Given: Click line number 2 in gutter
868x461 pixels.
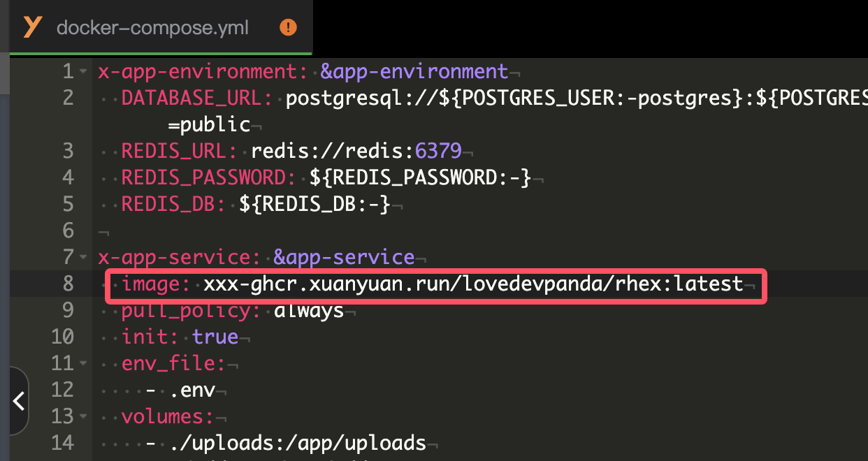Looking at the screenshot, I should (68, 98).
